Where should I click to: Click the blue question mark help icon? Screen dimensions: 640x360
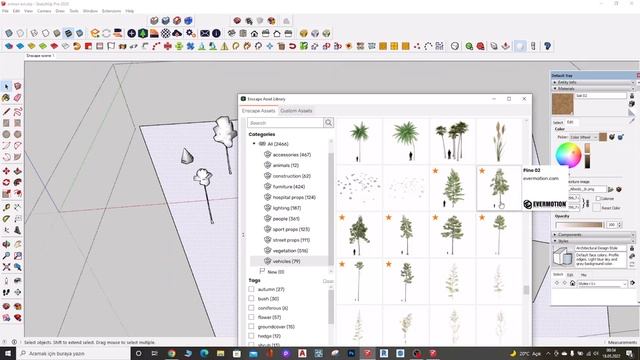tap(547, 46)
